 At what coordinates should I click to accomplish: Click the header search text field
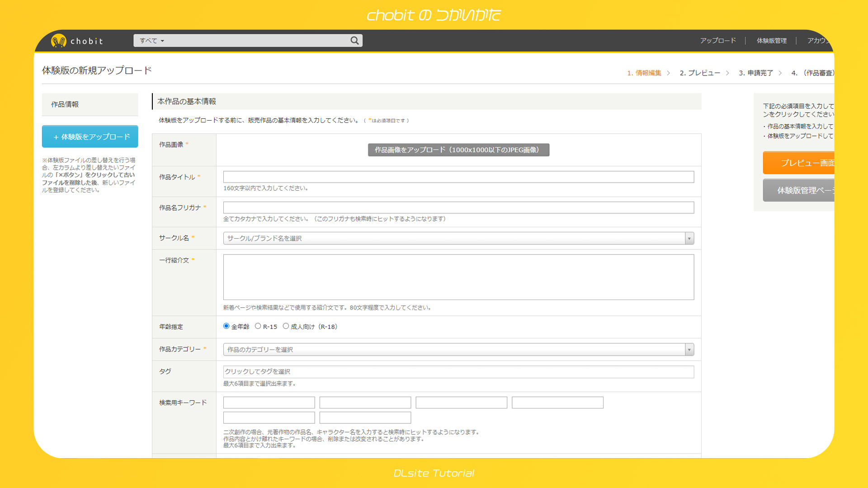click(x=257, y=41)
